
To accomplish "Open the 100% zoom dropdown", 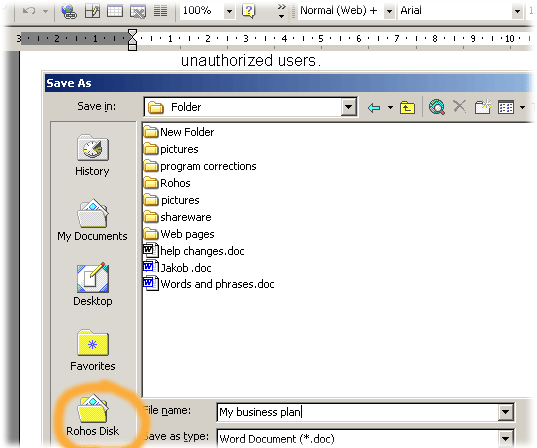I will (229, 11).
